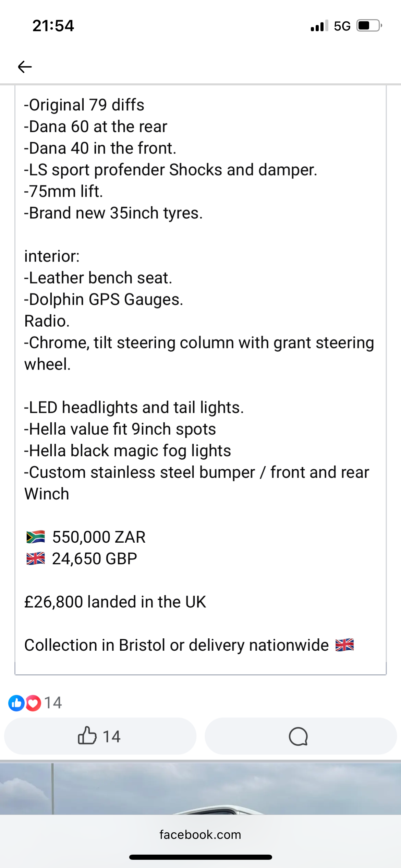
Task: Tap the 5G network indicator
Action: [342, 26]
